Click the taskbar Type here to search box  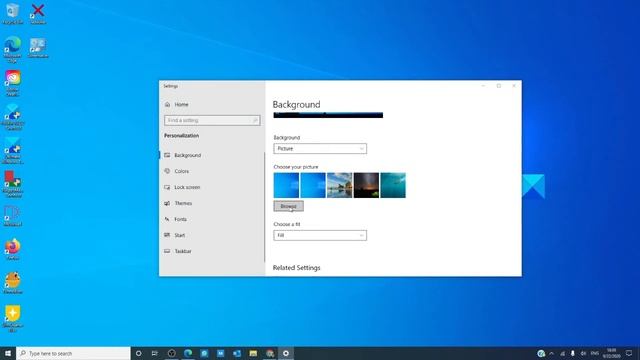[x=73, y=353]
